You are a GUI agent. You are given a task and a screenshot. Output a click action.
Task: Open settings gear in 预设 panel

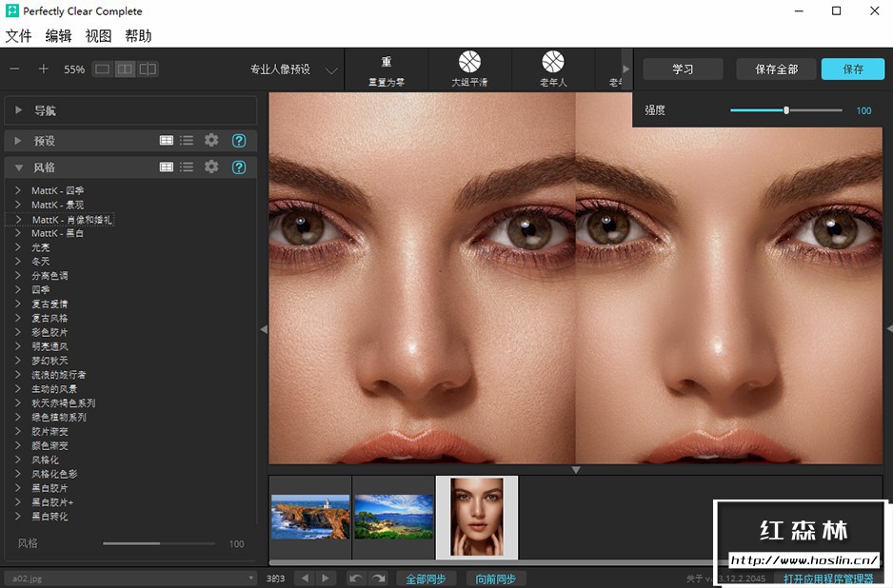click(x=211, y=141)
